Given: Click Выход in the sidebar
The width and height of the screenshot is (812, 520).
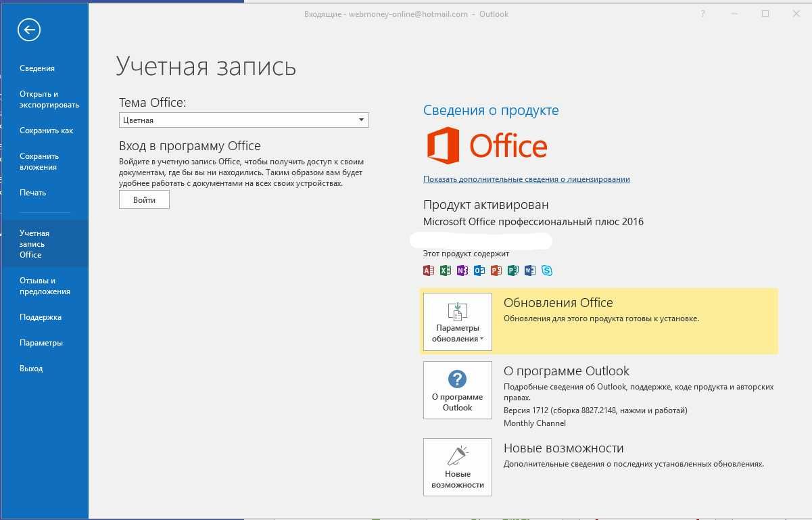Looking at the screenshot, I should coord(31,369).
